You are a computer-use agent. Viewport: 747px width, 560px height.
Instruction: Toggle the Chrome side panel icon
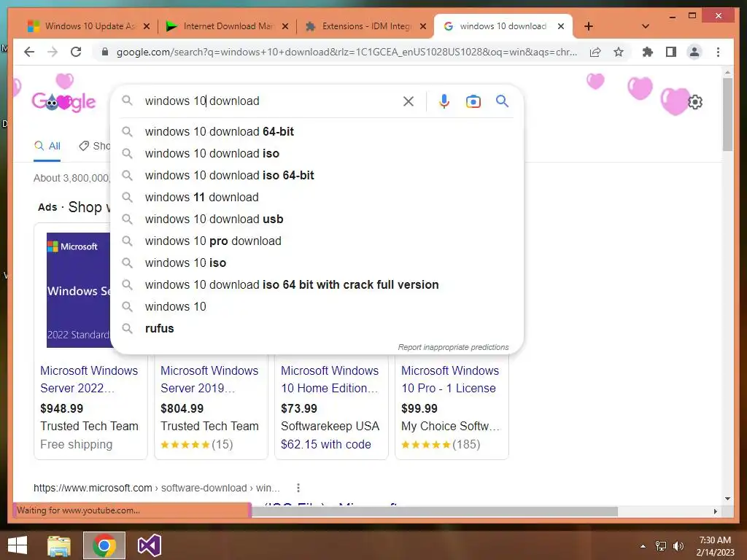671,52
